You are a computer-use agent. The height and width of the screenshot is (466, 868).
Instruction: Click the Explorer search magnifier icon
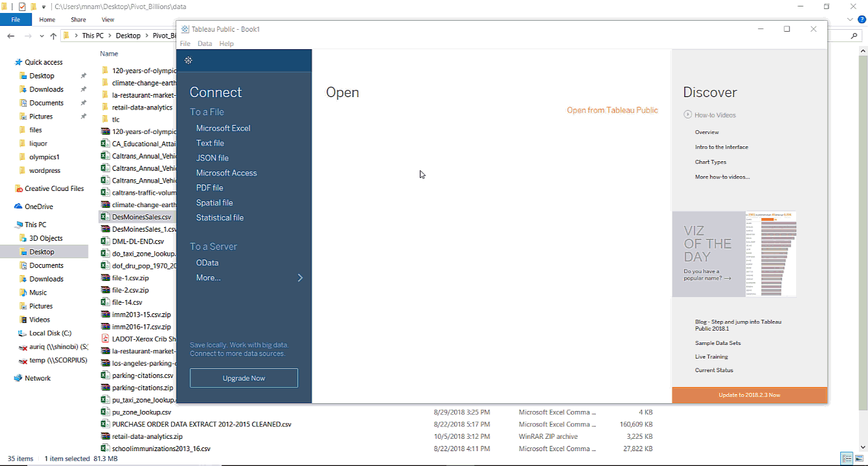855,36
